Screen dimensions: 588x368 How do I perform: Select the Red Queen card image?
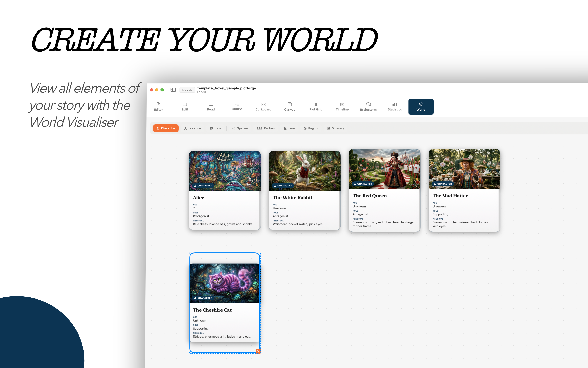pyautogui.click(x=384, y=169)
